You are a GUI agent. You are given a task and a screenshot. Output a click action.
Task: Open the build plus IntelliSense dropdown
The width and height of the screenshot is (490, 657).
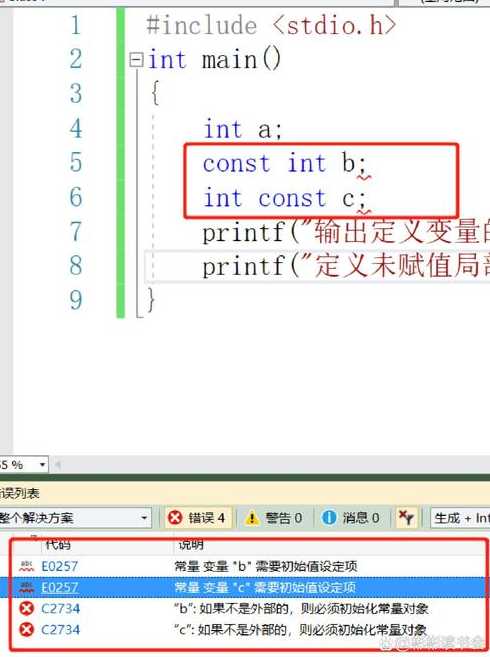tap(460, 518)
